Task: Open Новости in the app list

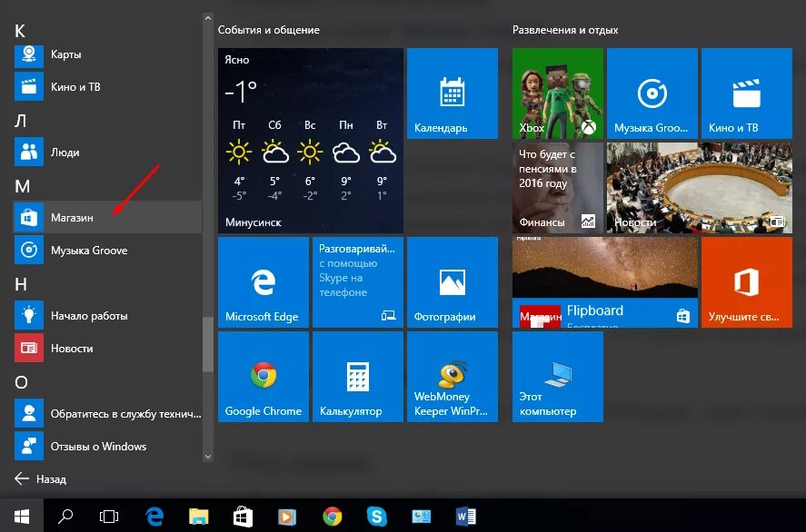Action: (107, 349)
